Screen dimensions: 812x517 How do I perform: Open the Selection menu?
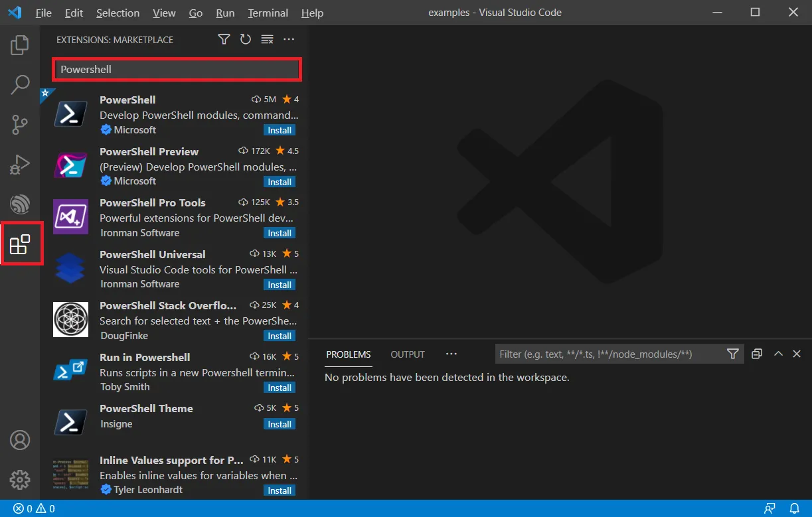click(x=118, y=13)
